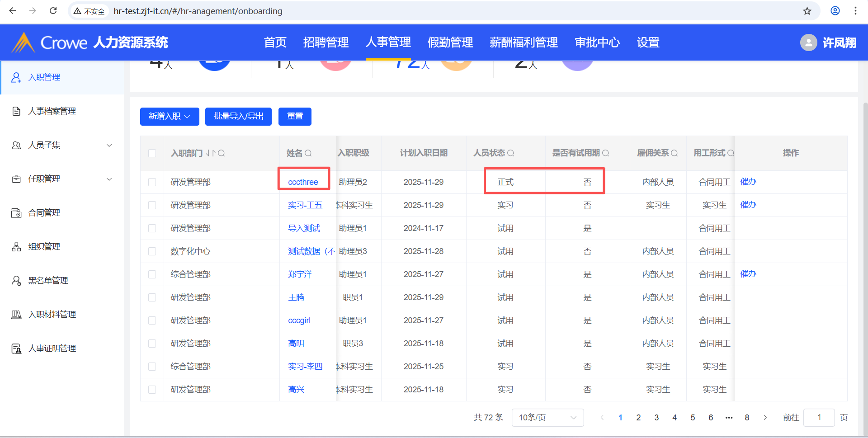Click the page number jump input field
The width and height of the screenshot is (868, 438).
[819, 418]
